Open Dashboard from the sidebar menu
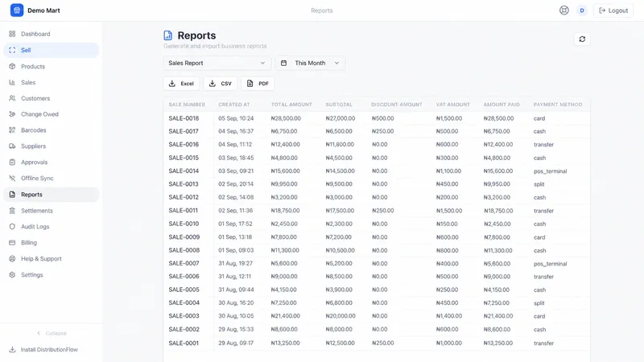 pos(52,34)
